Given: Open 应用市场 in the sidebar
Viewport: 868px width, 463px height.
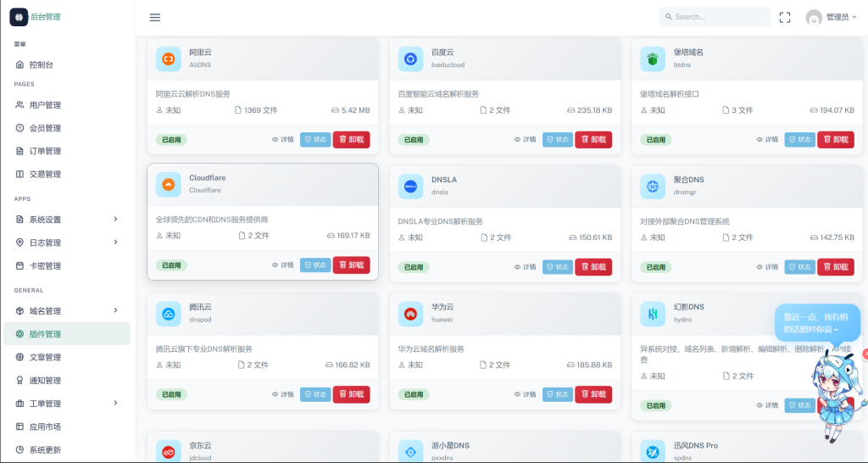Looking at the screenshot, I should click(x=45, y=427).
